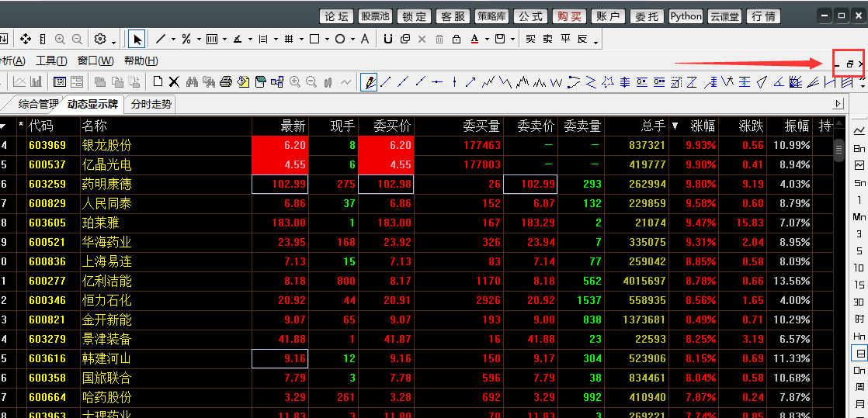Expand the trade toolbar overflow arrow after 反
This screenshot has height=418, width=868.
click(x=595, y=42)
